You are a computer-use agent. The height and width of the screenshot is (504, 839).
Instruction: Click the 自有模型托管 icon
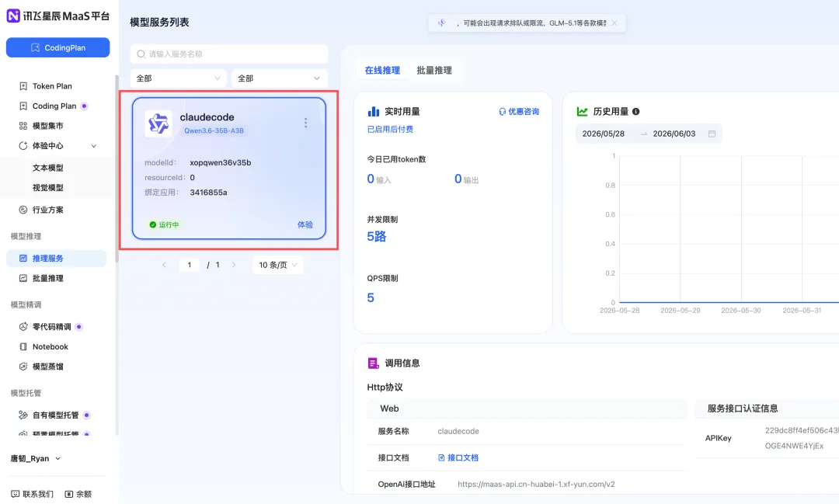click(x=23, y=415)
